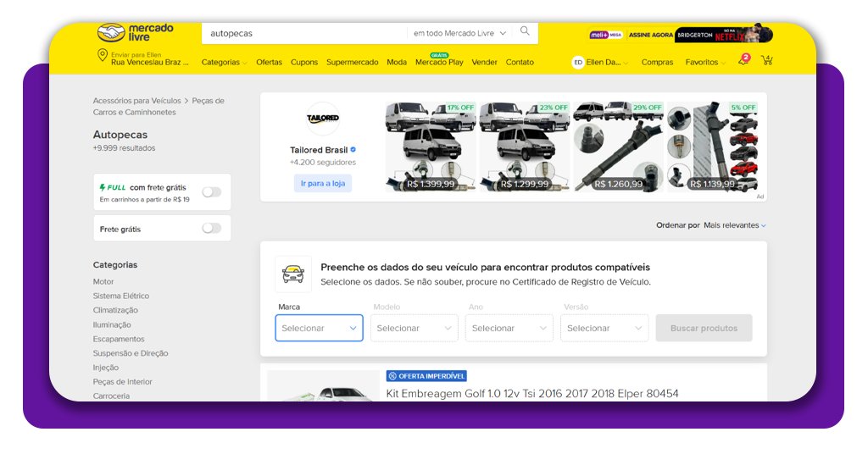Toggle the Frete grátis switch
This screenshot has width=868, height=454.
[x=211, y=229]
